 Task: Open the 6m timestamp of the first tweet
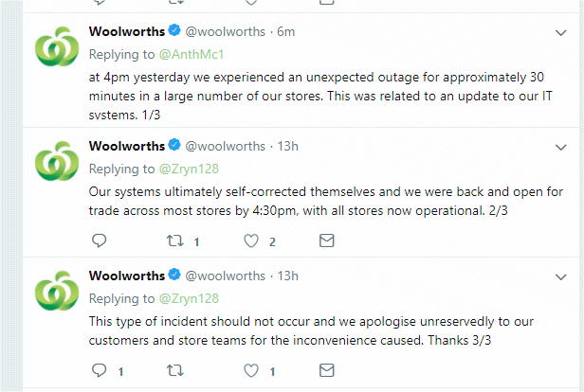pyautogui.click(x=286, y=32)
